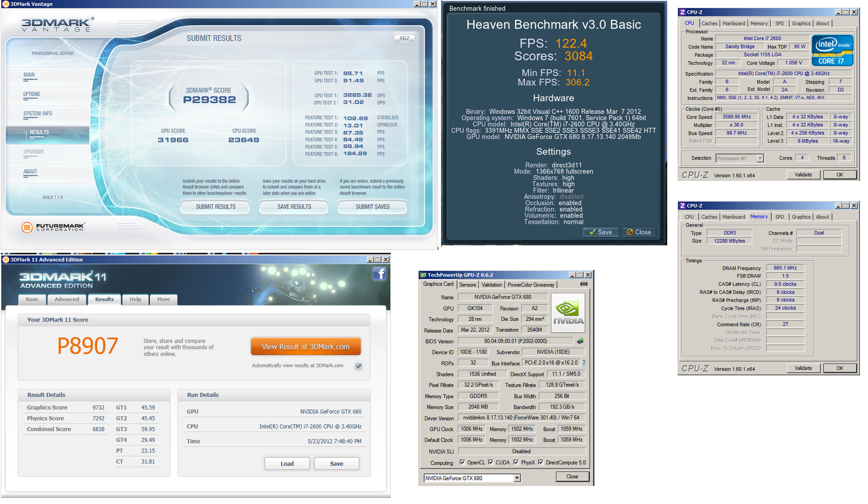Screen dimensions: 868x504
Task: Click the P29382 3DMark score value
Action: point(209,100)
